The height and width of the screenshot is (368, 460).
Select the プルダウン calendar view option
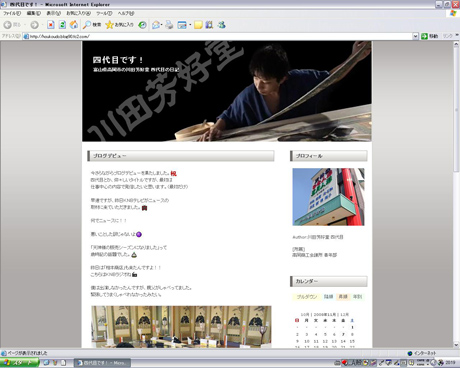coord(307,297)
